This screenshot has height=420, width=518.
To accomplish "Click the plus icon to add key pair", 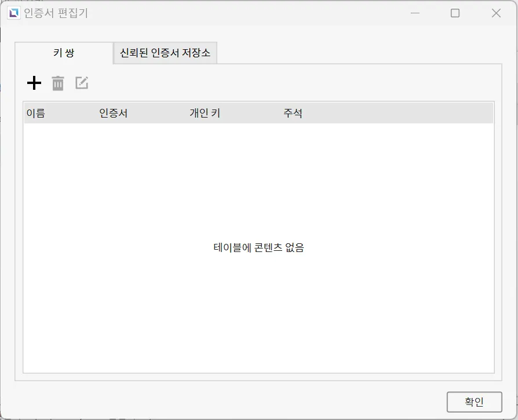I will pos(34,83).
